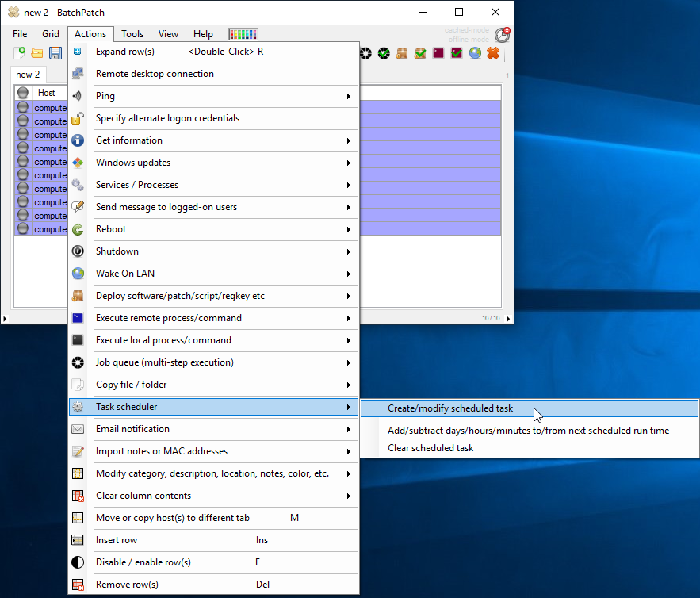The width and height of the screenshot is (700, 598).
Task: Click the blue Execute remote process/command icon
Action: click(x=78, y=318)
